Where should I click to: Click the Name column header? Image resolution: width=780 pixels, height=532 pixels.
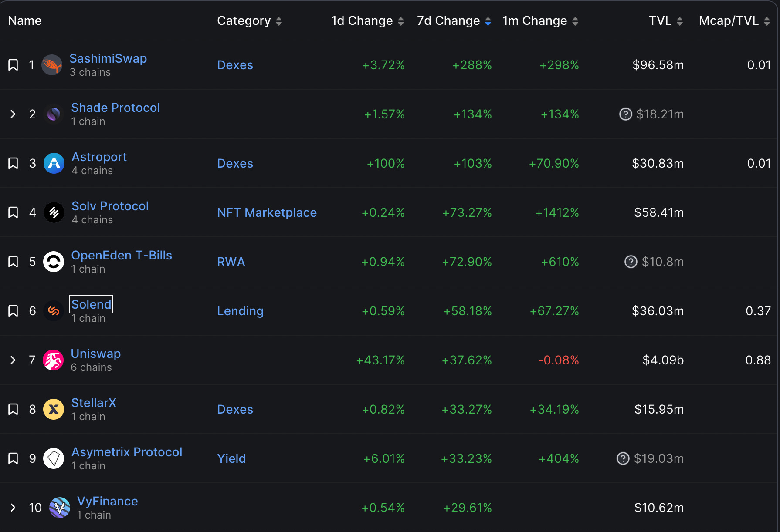(25, 21)
